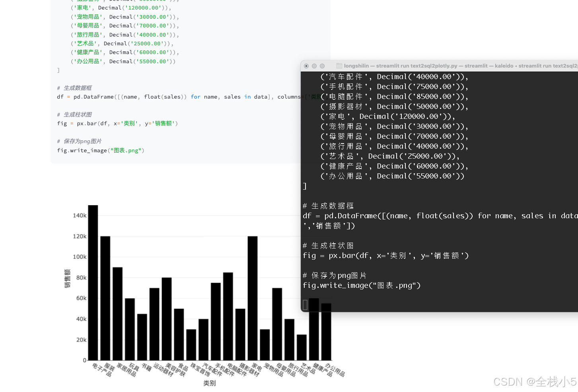
Task: Select the 家居用品 bar in the chart
Action: click(118, 314)
